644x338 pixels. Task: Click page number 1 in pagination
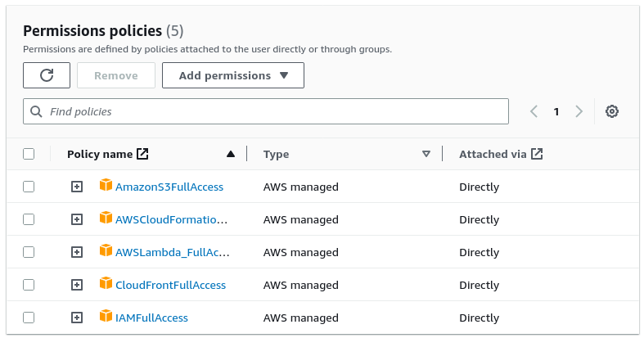(x=556, y=111)
